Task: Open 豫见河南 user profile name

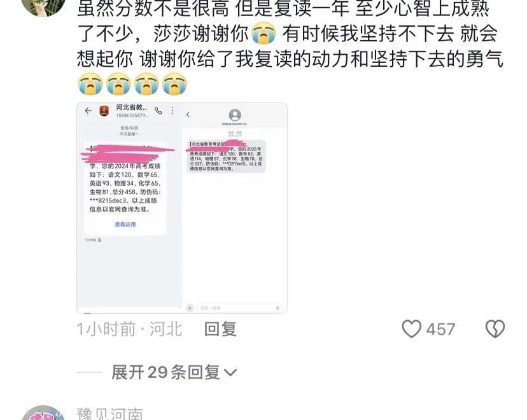Action: tap(110, 414)
